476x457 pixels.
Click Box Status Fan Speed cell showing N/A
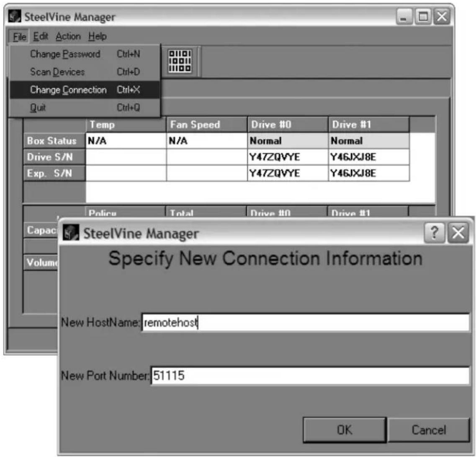point(207,141)
